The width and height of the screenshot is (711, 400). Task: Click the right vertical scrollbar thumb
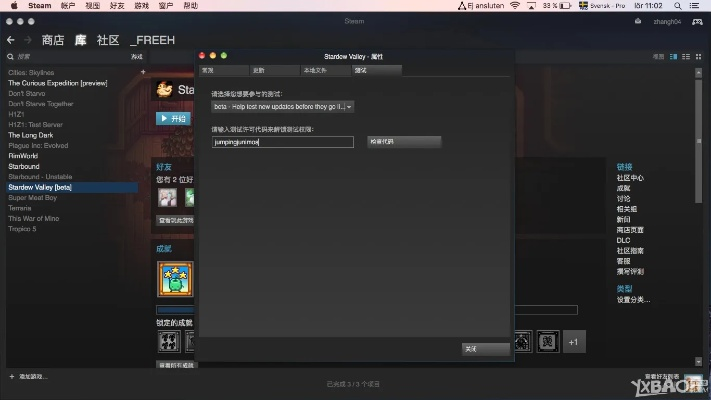point(698,140)
